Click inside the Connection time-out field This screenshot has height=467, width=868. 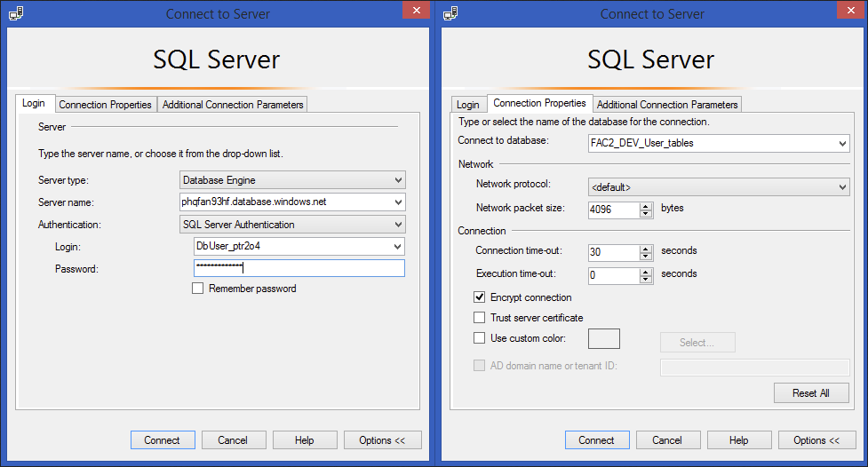pyautogui.click(x=613, y=252)
